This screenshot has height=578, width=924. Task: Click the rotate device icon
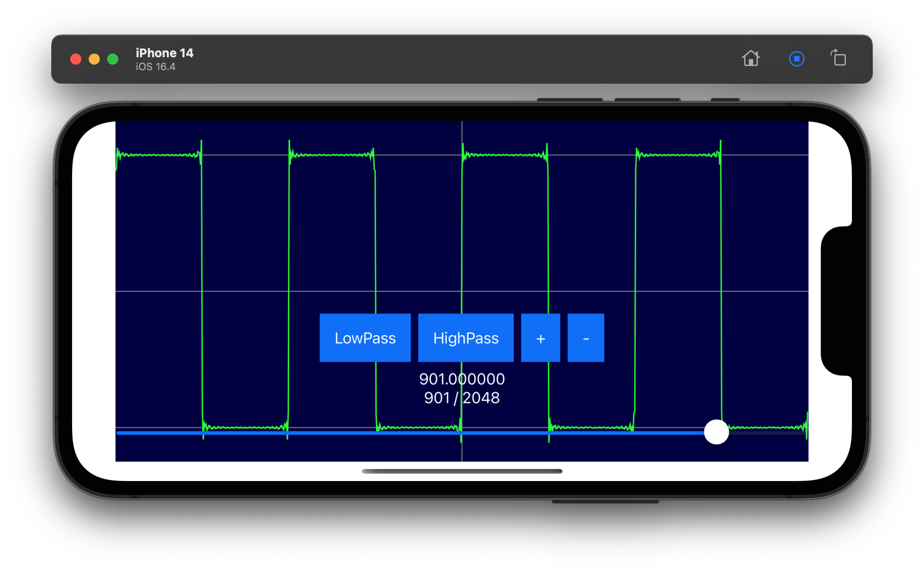839,59
